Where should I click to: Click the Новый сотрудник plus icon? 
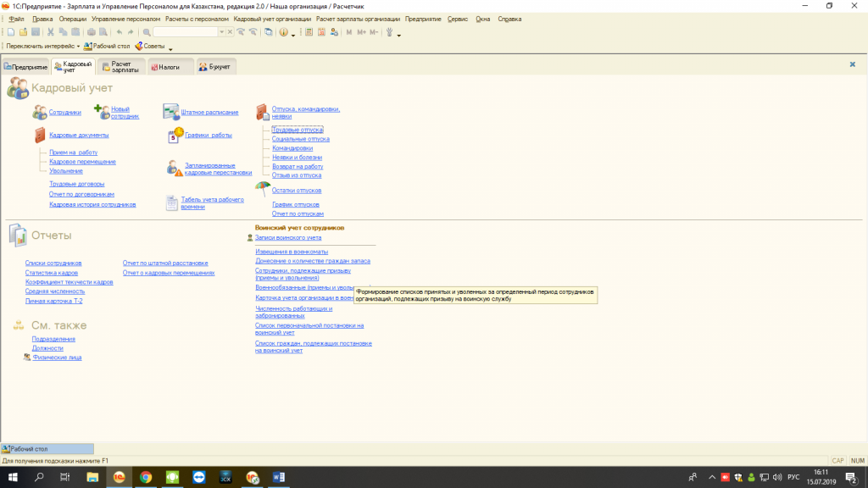[x=101, y=111]
